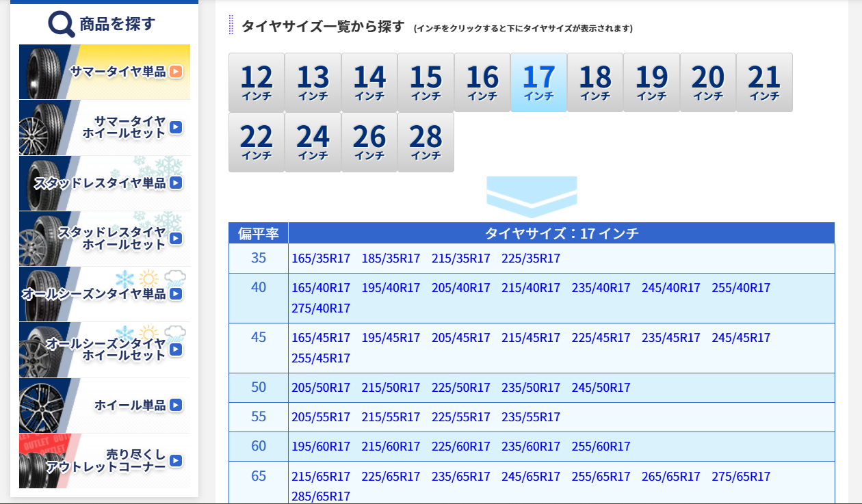Open the ホイール単品 category banner
The width and height of the screenshot is (862, 504).
click(105, 406)
